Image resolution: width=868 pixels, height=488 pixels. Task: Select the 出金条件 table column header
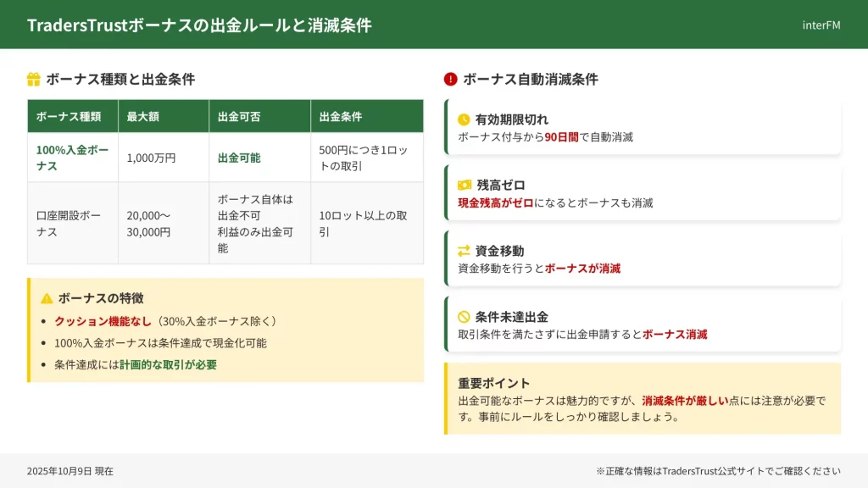341,116
